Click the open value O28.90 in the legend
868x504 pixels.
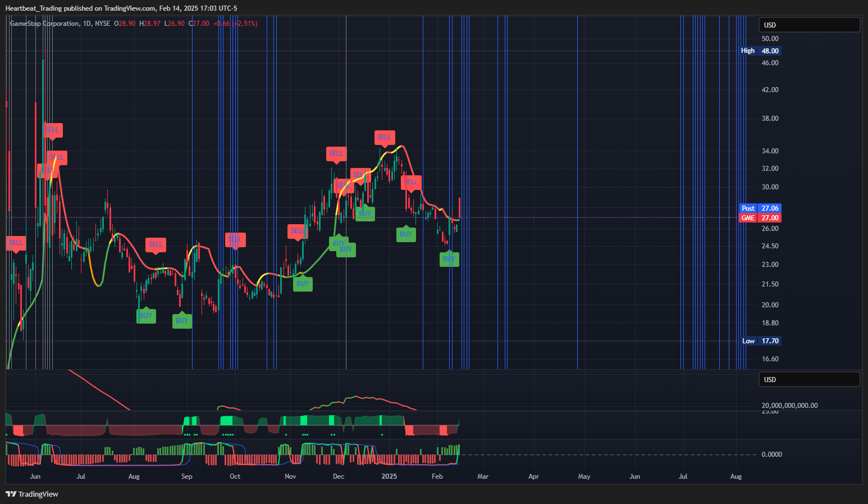tap(125, 24)
